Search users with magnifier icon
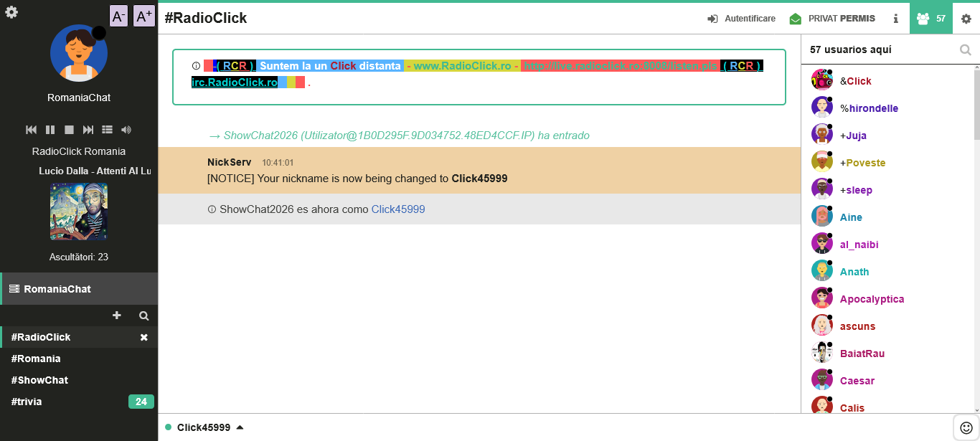 (966, 49)
